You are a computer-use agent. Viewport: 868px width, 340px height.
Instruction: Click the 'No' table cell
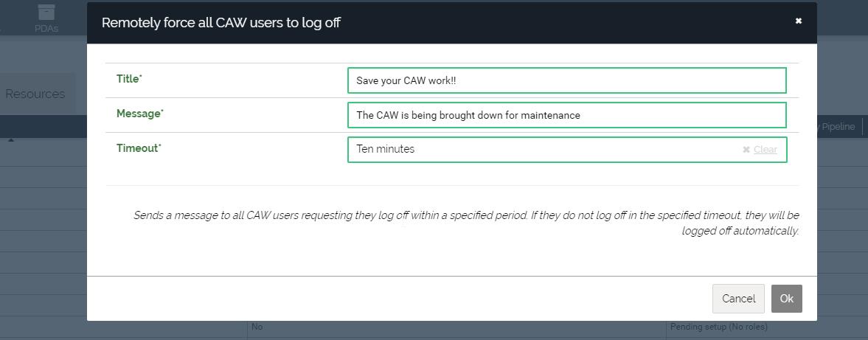pos(257,327)
